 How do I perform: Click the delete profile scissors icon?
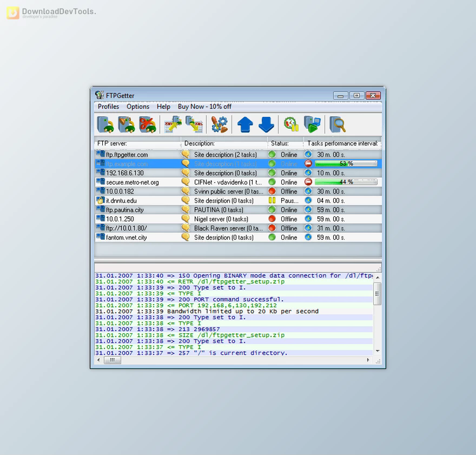click(x=147, y=124)
